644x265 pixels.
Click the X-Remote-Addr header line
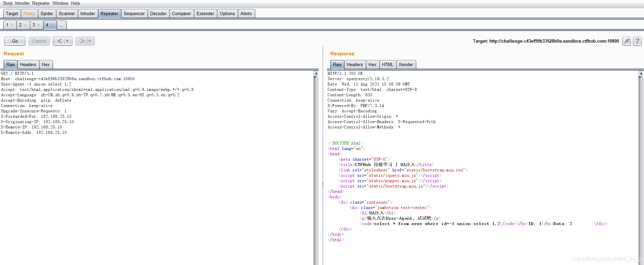pos(34,132)
